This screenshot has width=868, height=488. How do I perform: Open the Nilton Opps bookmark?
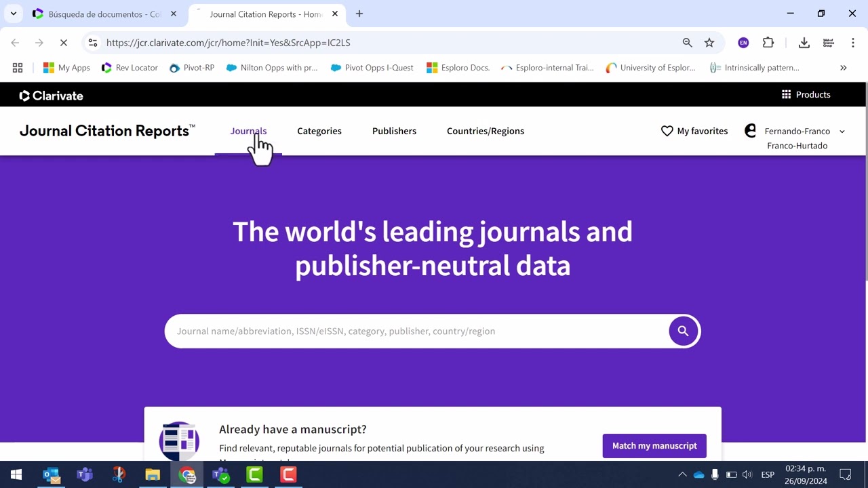[x=272, y=68]
